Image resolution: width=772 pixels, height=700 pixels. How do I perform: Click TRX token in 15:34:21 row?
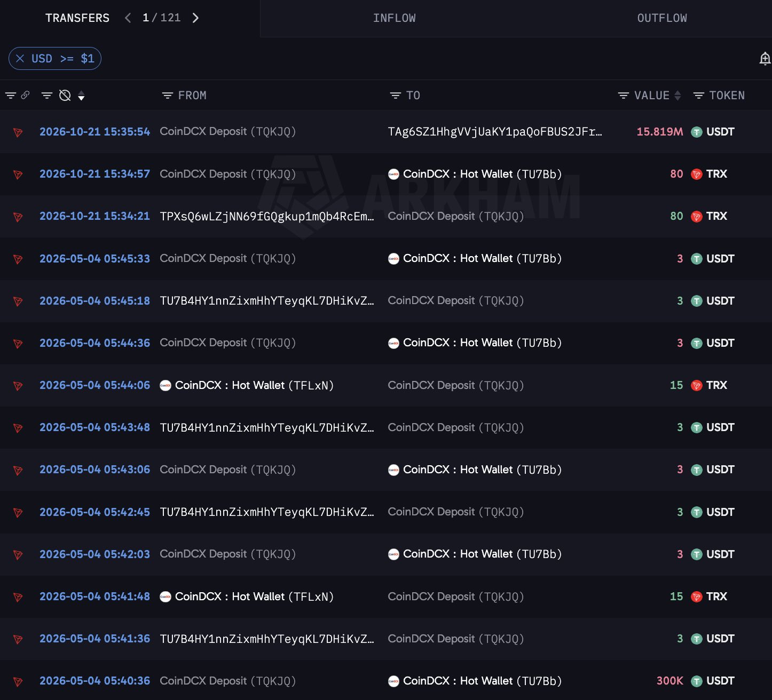[x=709, y=216]
